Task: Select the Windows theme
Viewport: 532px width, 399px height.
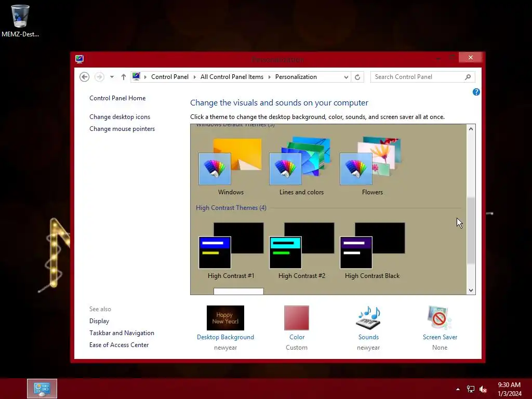Action: [x=231, y=167]
